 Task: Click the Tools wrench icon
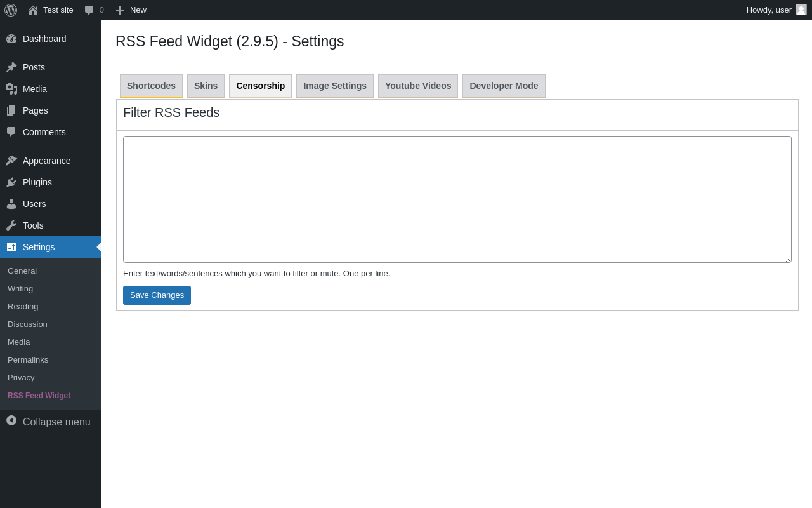click(11, 225)
